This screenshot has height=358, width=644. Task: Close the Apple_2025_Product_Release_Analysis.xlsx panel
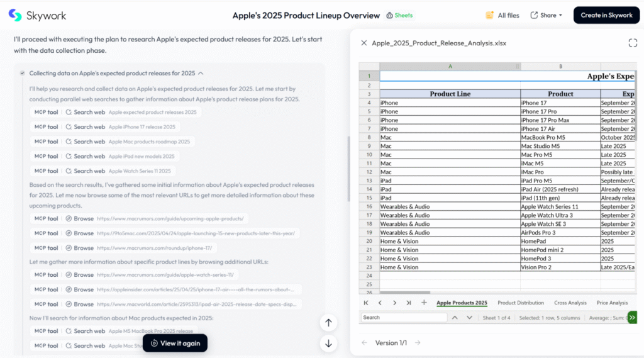coord(364,43)
